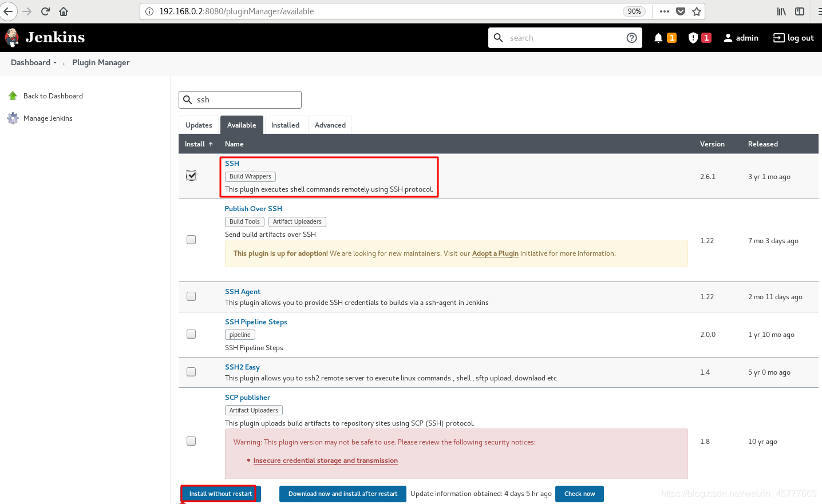Open Back to Dashboard sidebar link
This screenshot has width=822, height=504.
[x=53, y=96]
